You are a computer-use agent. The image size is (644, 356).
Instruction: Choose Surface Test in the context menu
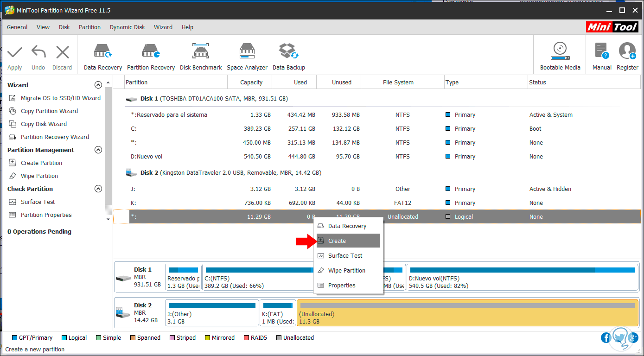pos(347,256)
